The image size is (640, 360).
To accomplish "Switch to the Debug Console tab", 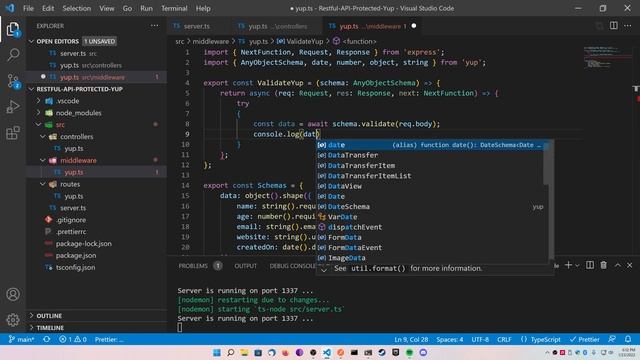I will [292, 266].
